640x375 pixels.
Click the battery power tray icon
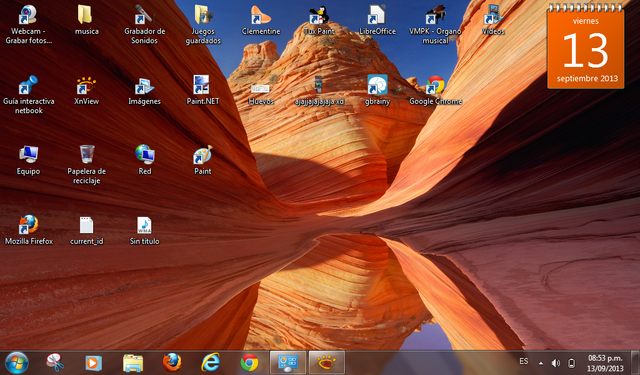(571, 363)
